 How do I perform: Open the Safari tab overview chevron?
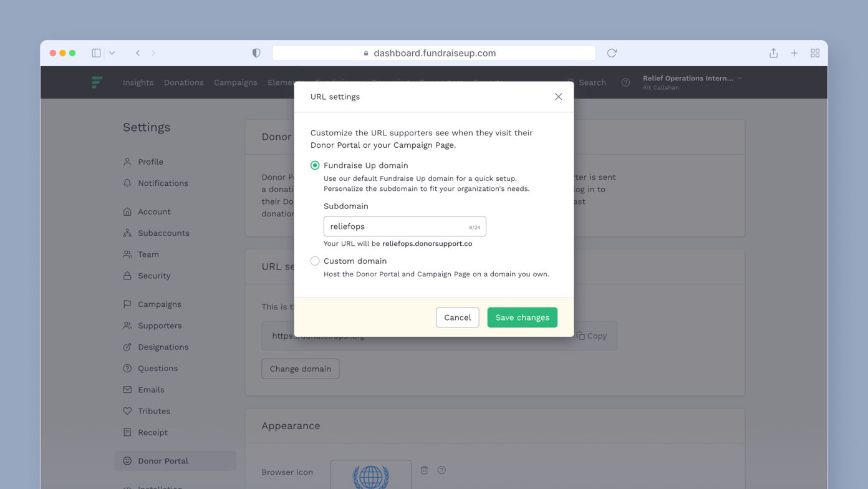112,52
